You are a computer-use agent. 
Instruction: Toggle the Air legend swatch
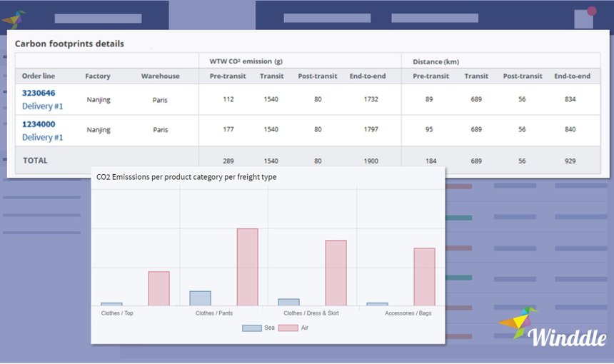point(288,328)
